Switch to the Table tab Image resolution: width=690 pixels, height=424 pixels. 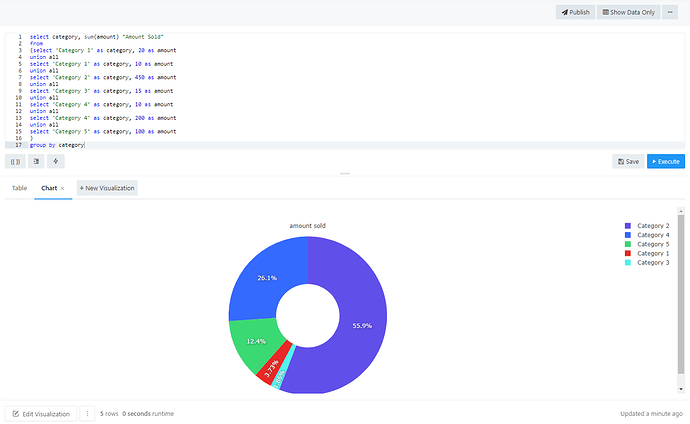pos(19,188)
